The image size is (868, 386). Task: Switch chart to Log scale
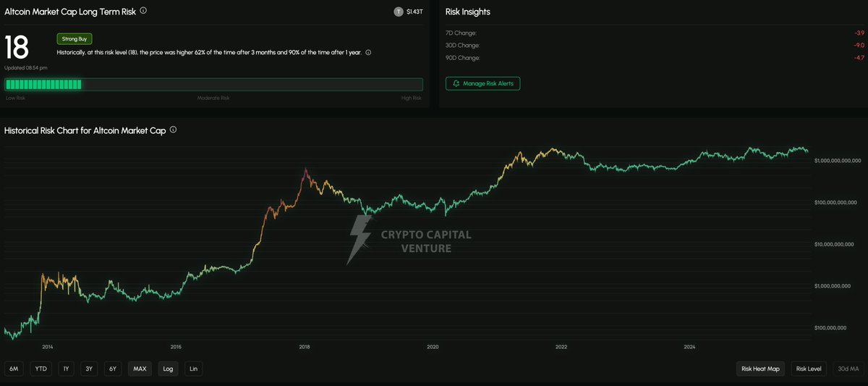pyautogui.click(x=168, y=369)
